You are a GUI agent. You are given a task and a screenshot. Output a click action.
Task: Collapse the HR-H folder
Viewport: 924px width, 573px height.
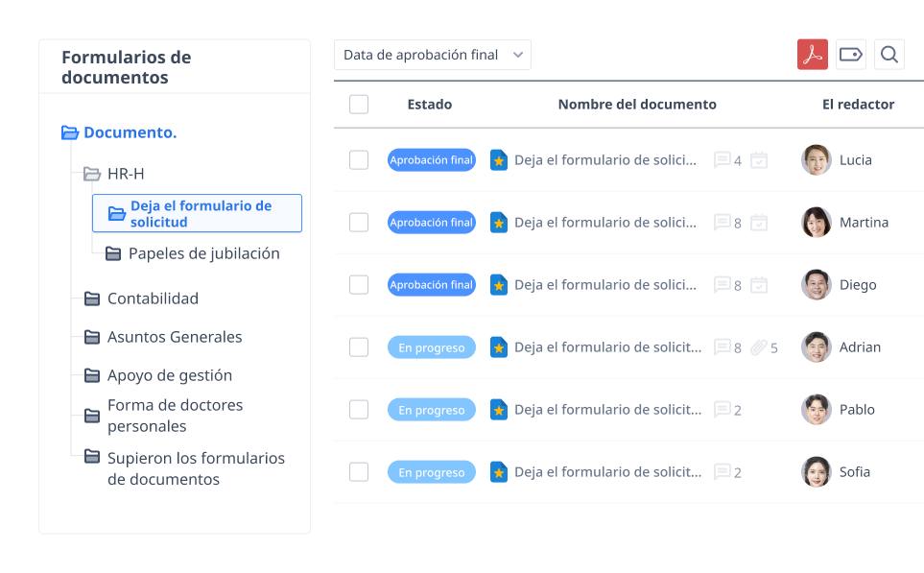(x=92, y=174)
